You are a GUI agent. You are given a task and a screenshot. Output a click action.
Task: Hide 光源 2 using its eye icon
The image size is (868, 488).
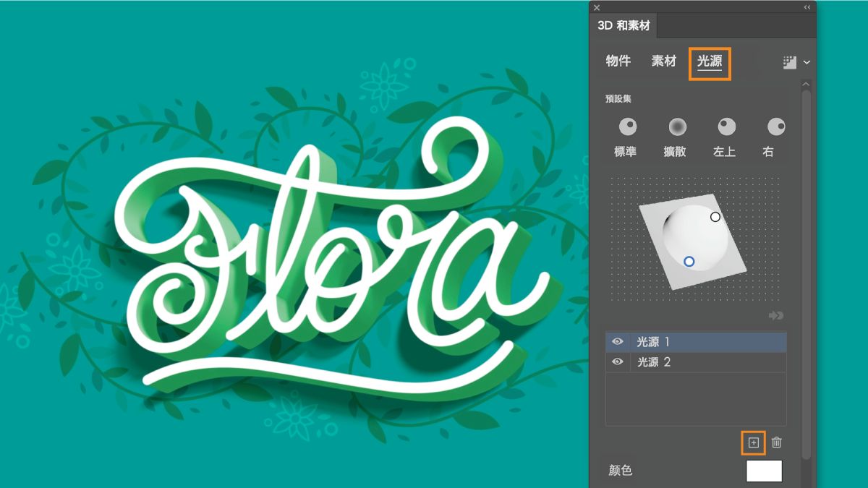618,362
